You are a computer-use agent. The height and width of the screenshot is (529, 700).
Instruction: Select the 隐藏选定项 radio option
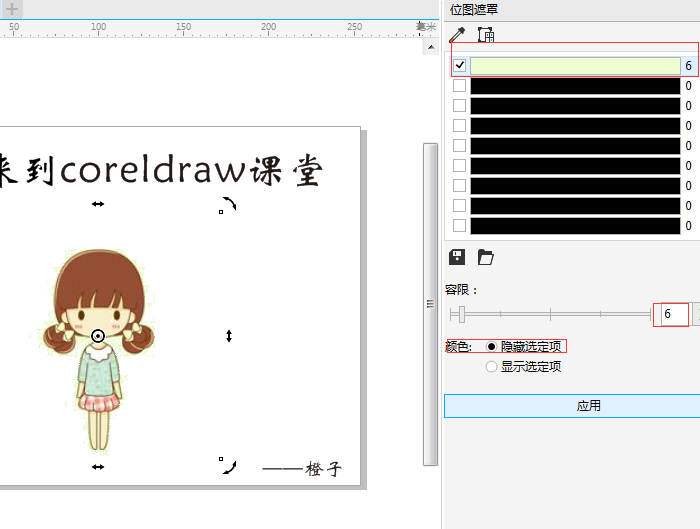point(491,346)
